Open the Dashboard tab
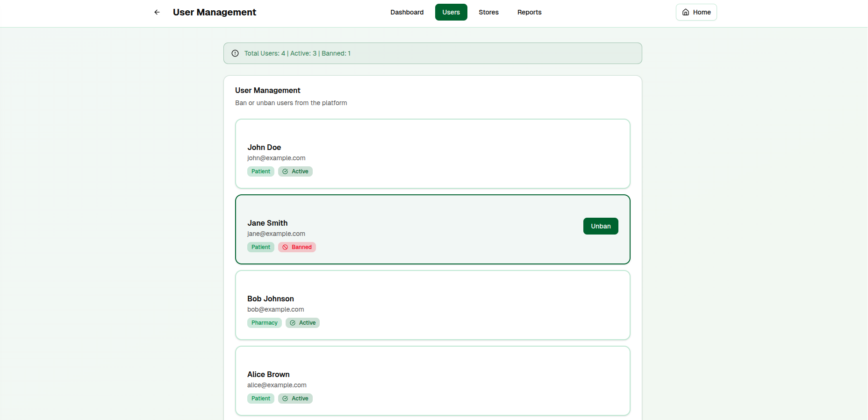Image resolution: width=868 pixels, height=420 pixels. point(407,12)
